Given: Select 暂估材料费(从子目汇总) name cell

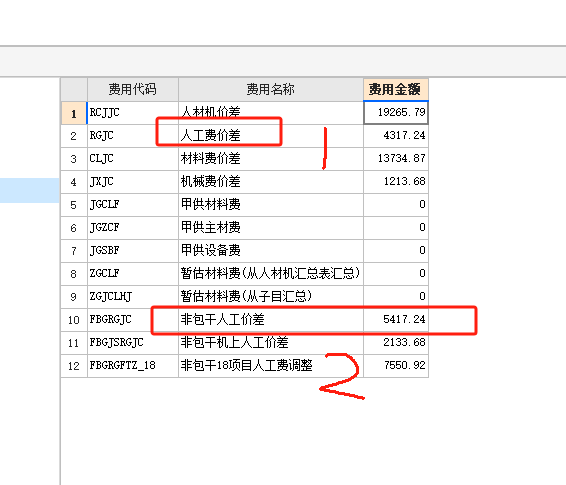Looking at the screenshot, I should (x=271, y=297).
